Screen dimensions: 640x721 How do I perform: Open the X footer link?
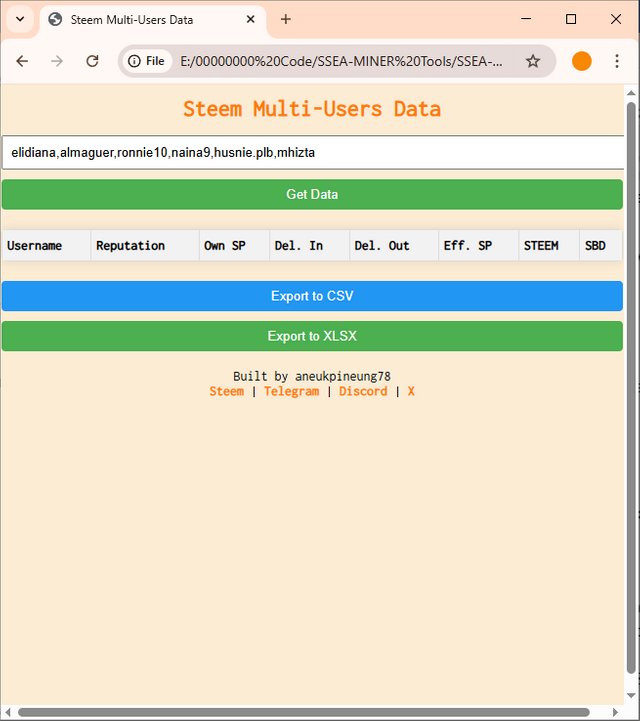click(x=411, y=391)
